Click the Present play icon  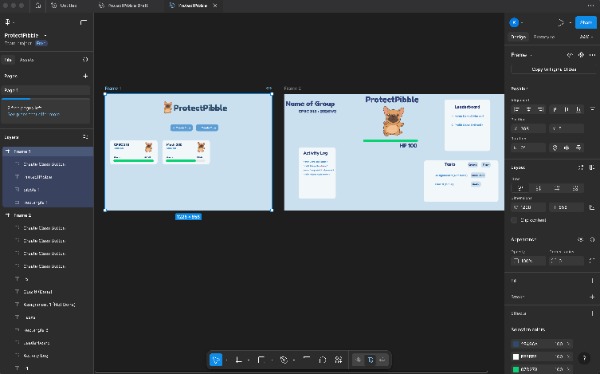(561, 23)
